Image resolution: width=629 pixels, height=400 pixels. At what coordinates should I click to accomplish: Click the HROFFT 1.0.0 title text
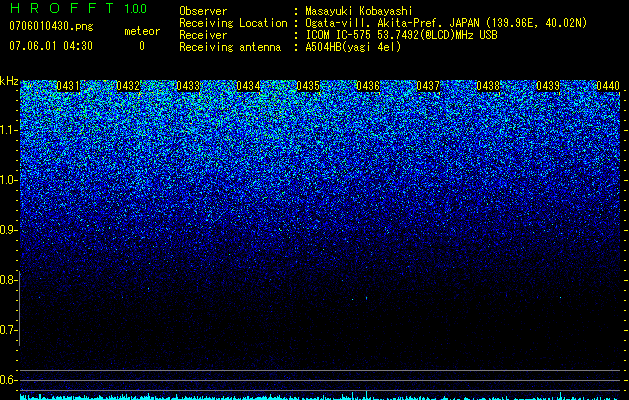(78, 8)
